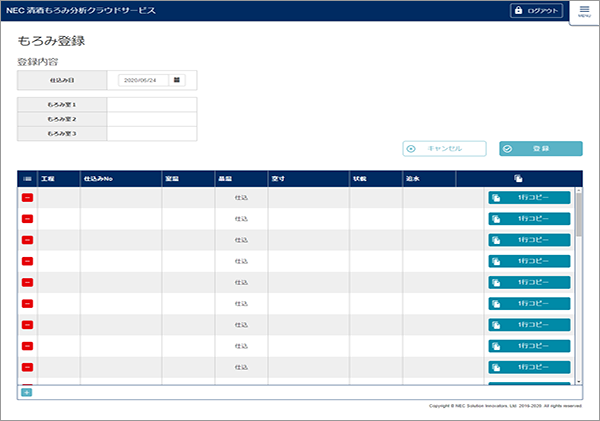The width and height of the screenshot is (600, 421).
Task: Click the 仕込み日 date input field
Action: point(144,80)
